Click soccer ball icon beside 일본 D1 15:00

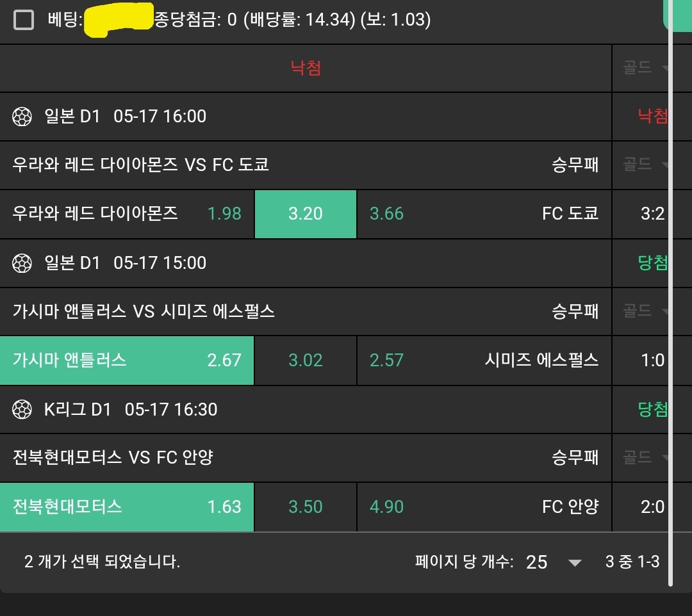point(22,263)
